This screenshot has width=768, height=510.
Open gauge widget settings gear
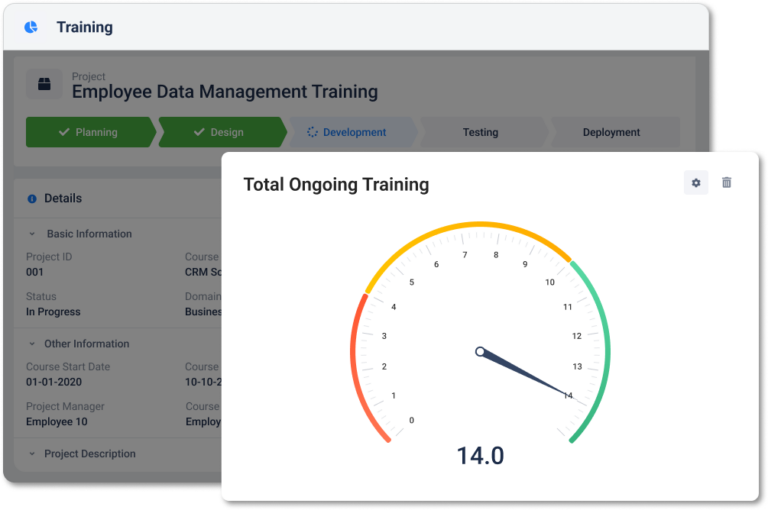[x=696, y=183]
